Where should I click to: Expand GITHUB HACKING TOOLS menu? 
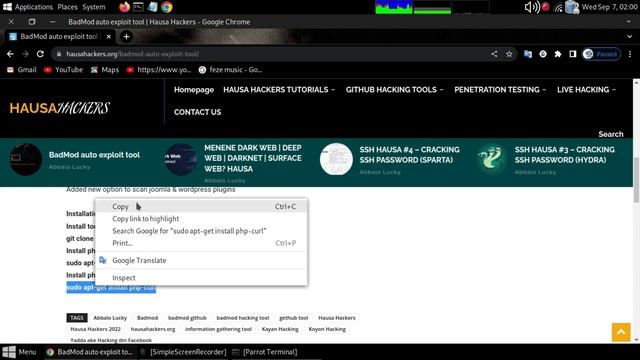tap(394, 90)
